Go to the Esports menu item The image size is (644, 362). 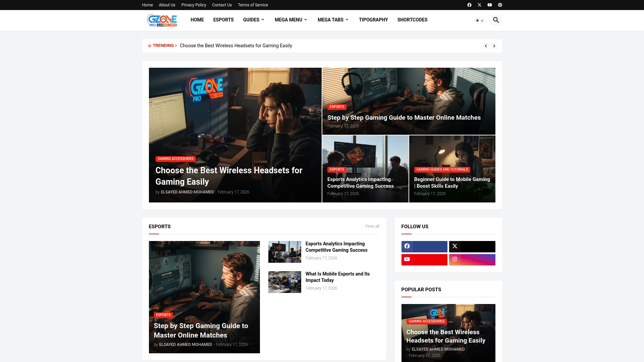pos(223,20)
